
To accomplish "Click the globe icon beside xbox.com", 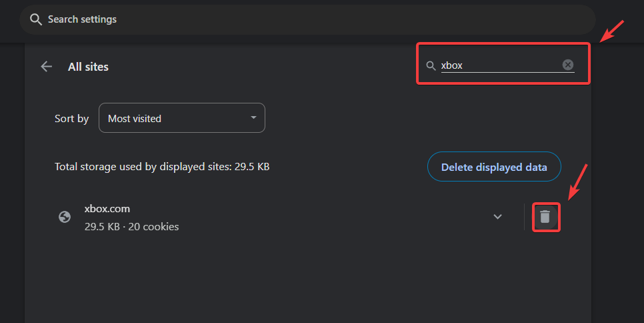I will tap(65, 217).
